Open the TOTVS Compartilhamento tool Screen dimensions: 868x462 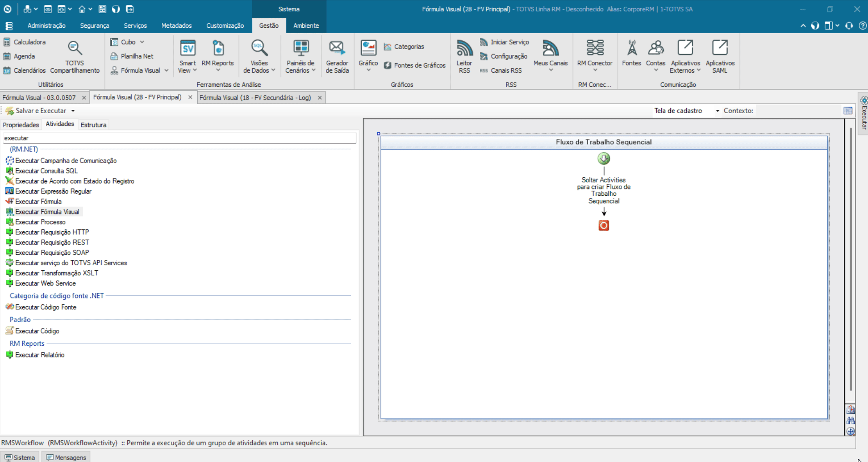point(75,57)
